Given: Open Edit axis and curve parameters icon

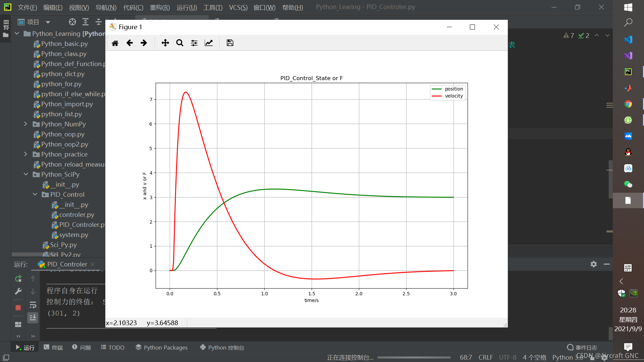Looking at the screenshot, I should pos(209,43).
